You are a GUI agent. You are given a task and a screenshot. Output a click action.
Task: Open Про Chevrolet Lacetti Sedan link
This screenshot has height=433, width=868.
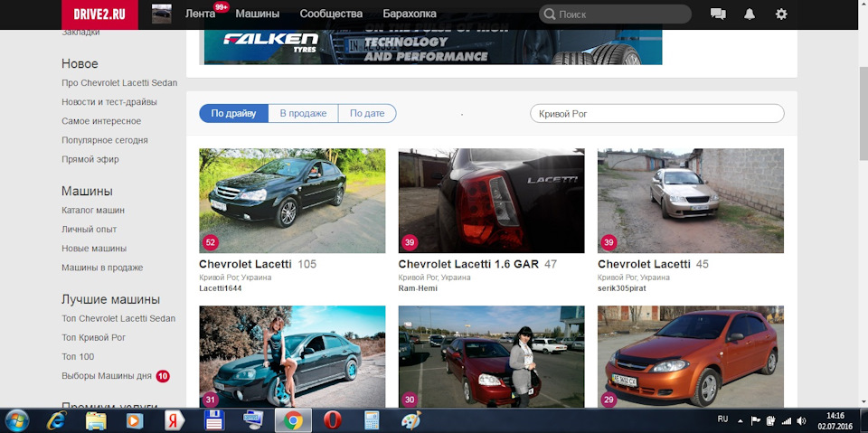pos(119,83)
